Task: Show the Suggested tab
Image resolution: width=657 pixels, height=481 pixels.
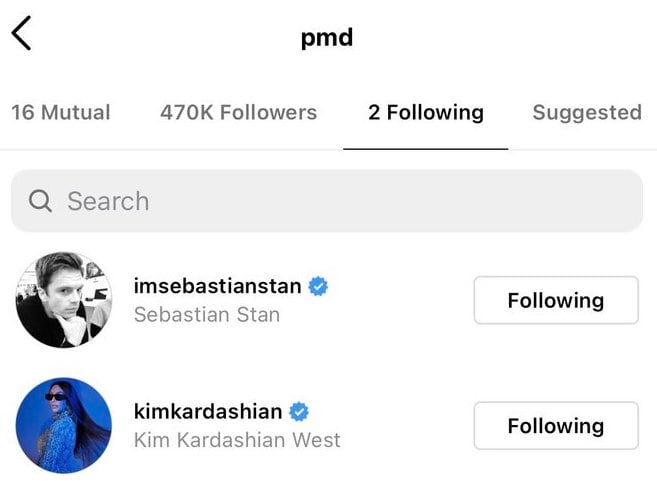Action: pos(586,113)
